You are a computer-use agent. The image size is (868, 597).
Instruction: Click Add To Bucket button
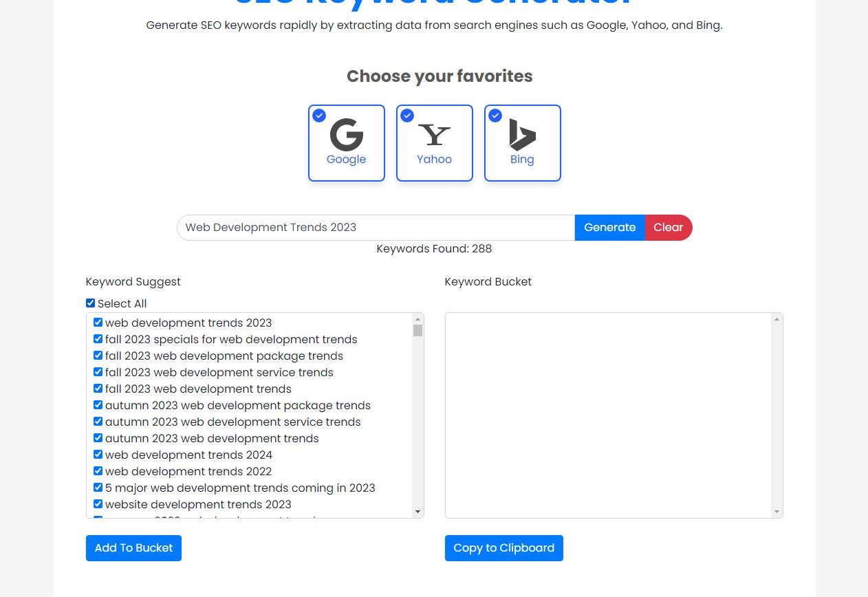click(133, 548)
